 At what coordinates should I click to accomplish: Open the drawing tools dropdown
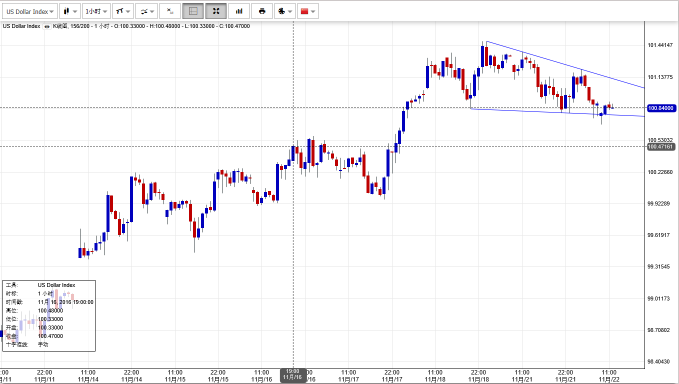pyautogui.click(x=123, y=11)
